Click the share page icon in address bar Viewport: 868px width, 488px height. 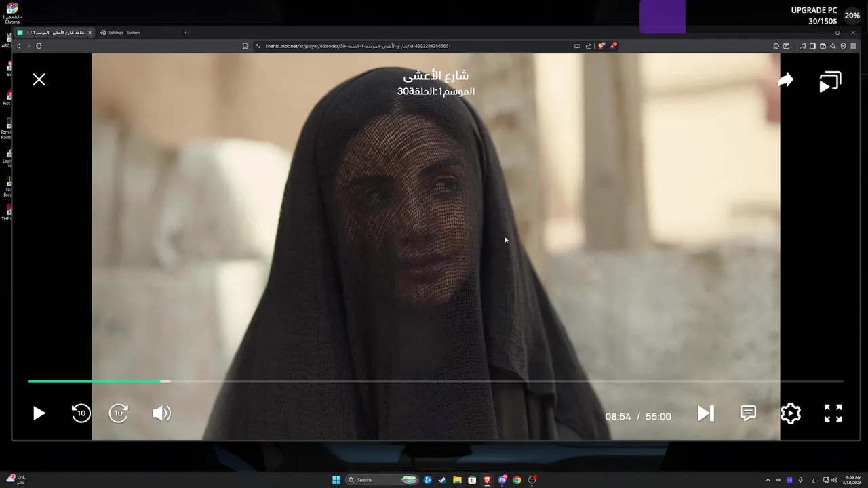point(589,46)
